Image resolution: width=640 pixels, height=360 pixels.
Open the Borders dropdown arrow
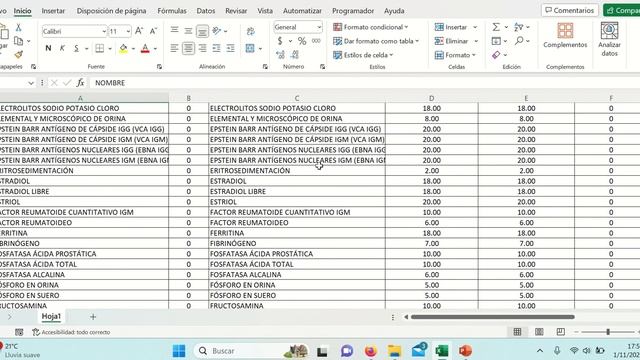(110, 49)
